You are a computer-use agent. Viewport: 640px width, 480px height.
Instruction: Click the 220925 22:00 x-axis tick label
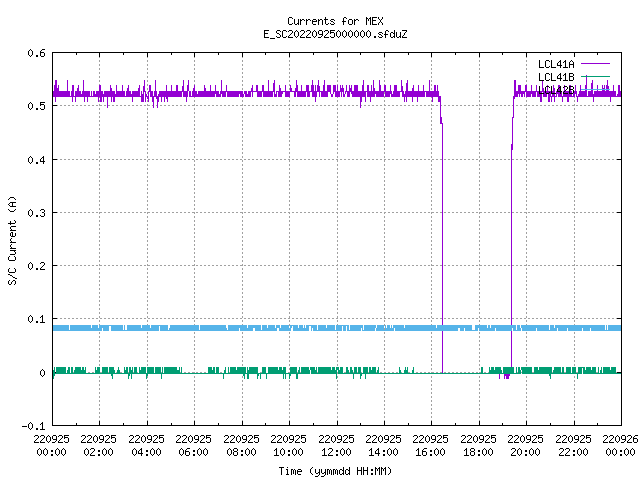(x=573, y=446)
